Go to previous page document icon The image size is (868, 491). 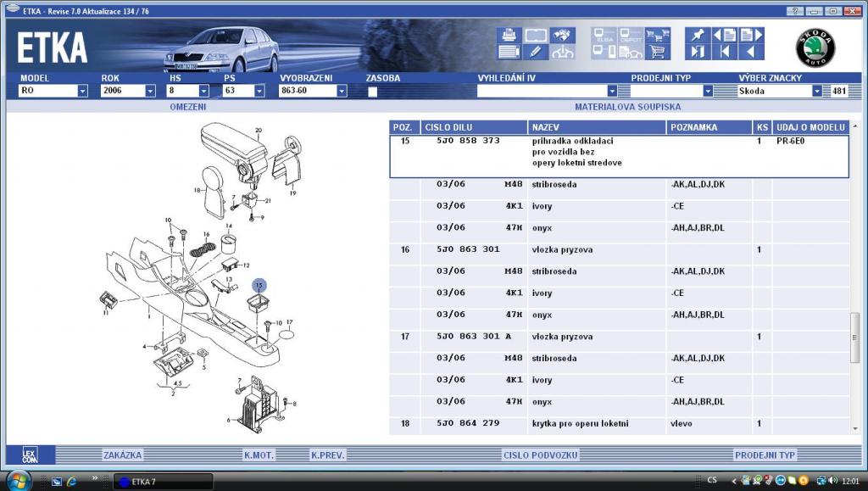point(725,36)
